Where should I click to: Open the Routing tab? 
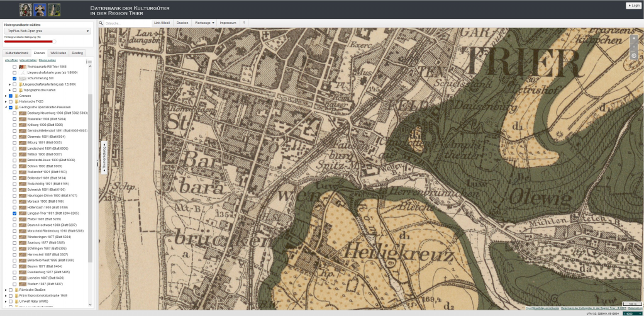pyautogui.click(x=77, y=53)
